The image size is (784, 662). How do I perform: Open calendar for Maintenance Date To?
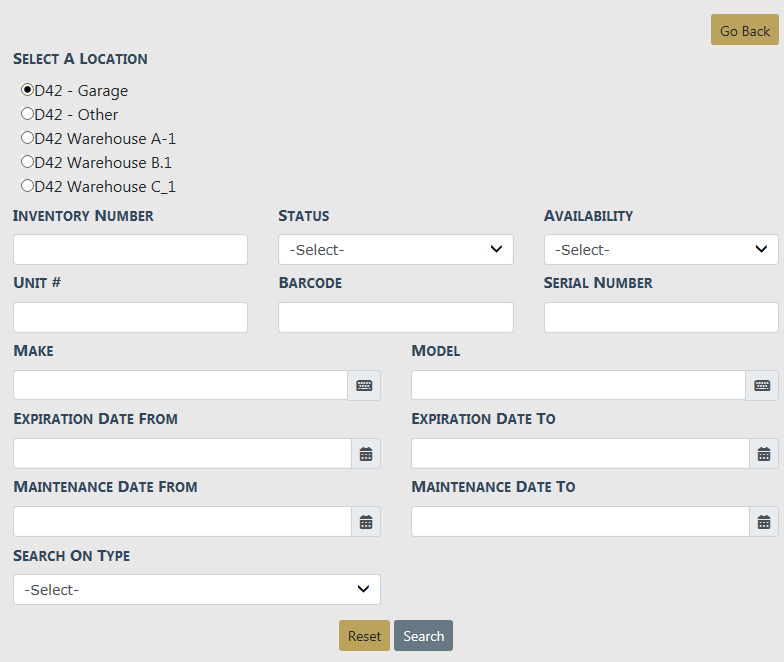(x=764, y=521)
